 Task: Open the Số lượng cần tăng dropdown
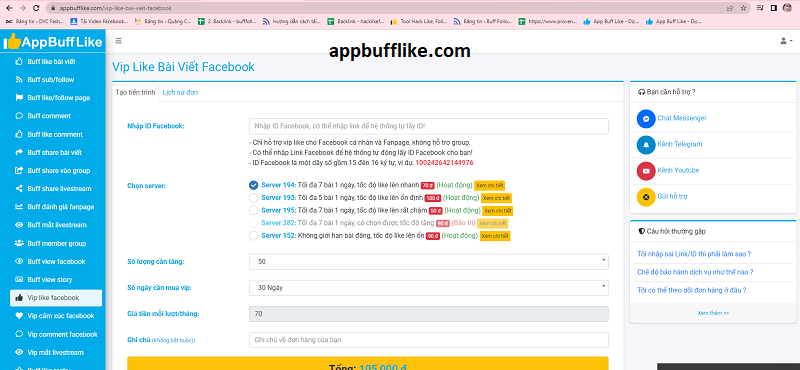429,262
